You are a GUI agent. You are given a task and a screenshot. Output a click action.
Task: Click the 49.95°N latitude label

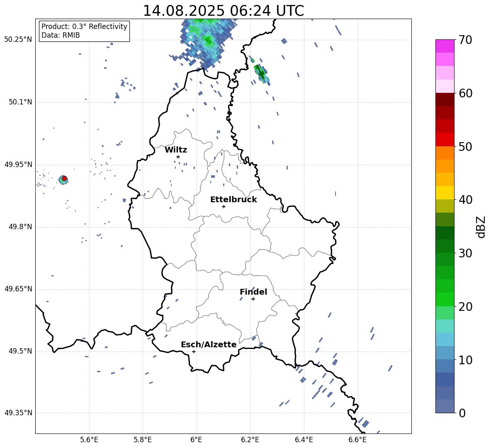point(18,164)
